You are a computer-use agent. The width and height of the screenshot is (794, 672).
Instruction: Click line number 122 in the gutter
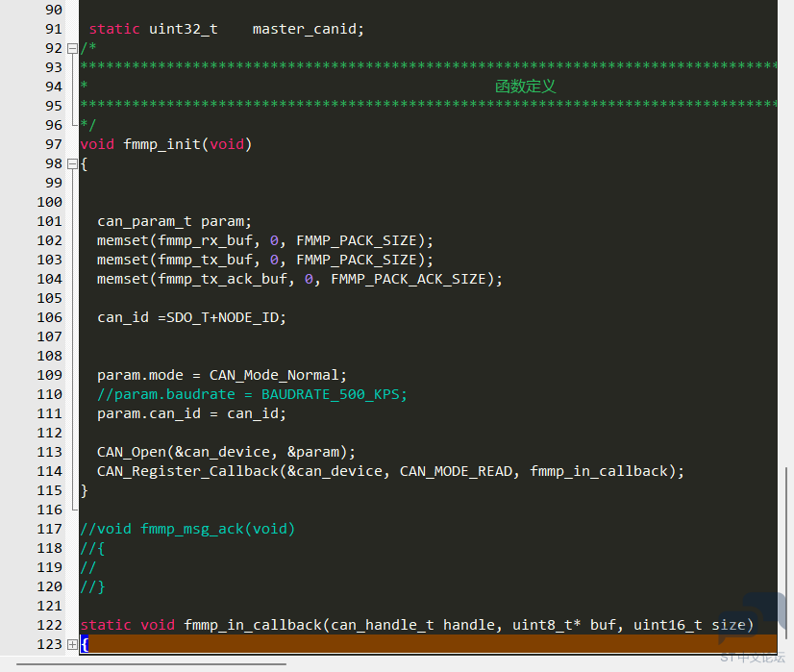coord(50,625)
